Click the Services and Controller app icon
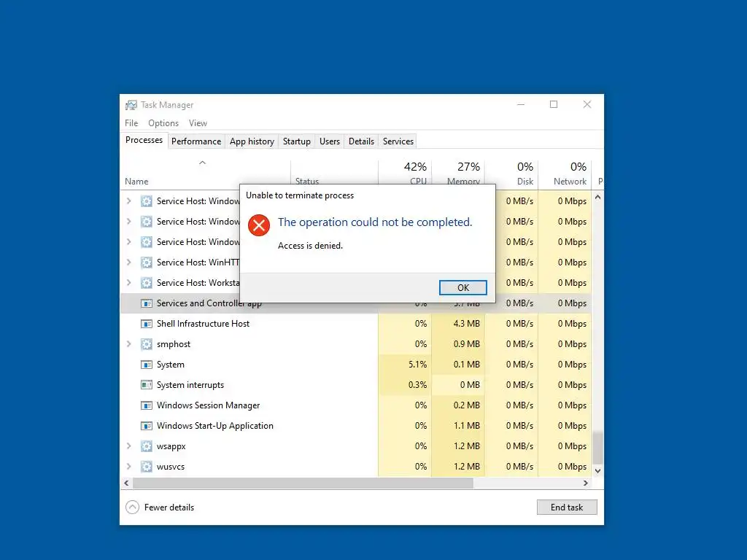Image resolution: width=747 pixels, height=560 pixels. pos(147,303)
